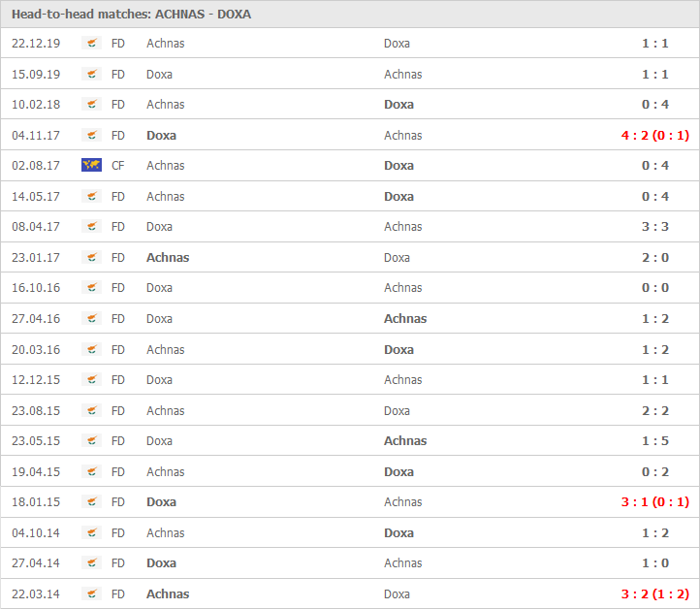This screenshot has width=700, height=609.
Task: Click Cyprus flag icon in 23.01.17 row
Action: tap(92, 258)
